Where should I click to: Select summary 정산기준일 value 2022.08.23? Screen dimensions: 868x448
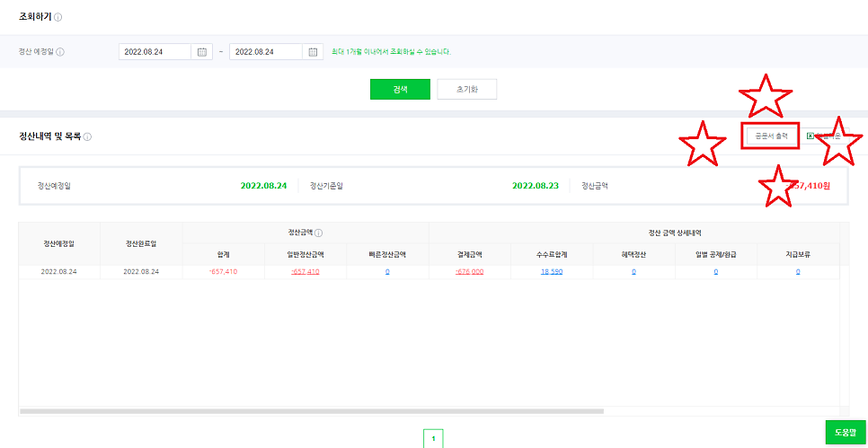[x=536, y=186]
